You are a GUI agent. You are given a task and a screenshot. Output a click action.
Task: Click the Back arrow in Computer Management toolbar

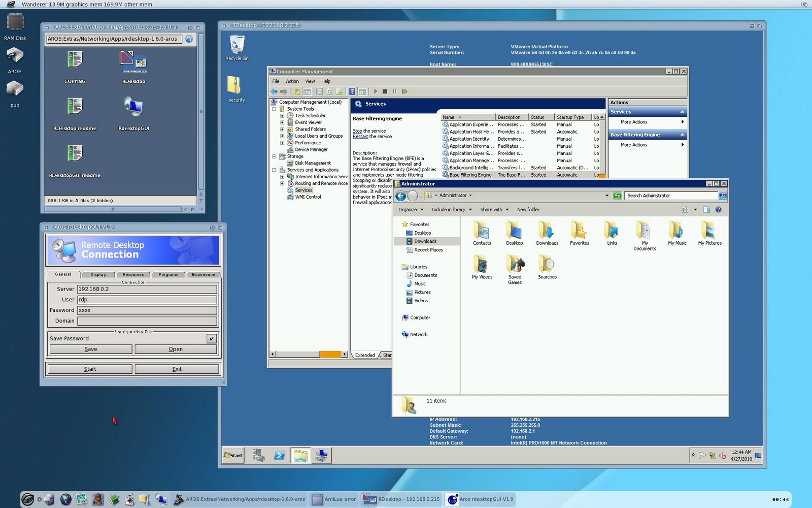coord(274,91)
